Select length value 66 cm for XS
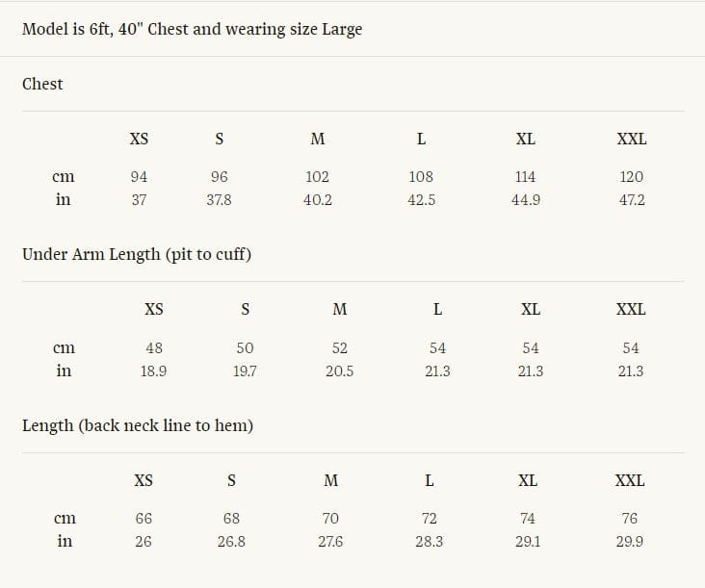Image resolution: width=705 pixels, height=588 pixels. 144,519
